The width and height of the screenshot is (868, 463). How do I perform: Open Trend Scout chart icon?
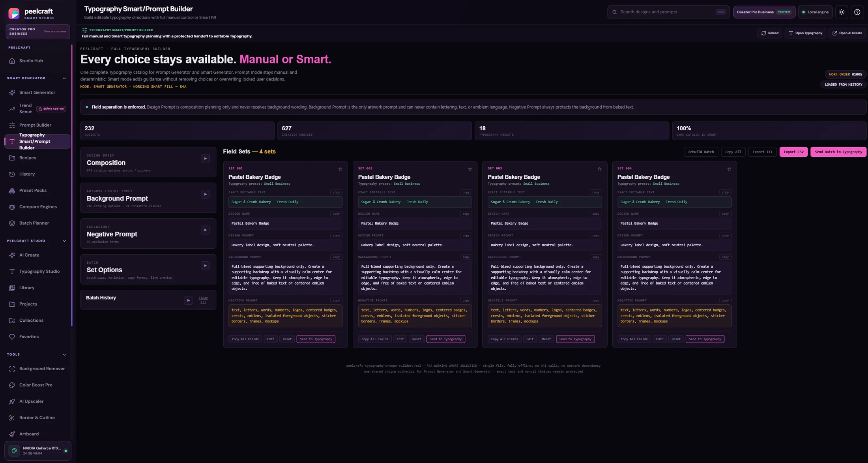(x=12, y=109)
